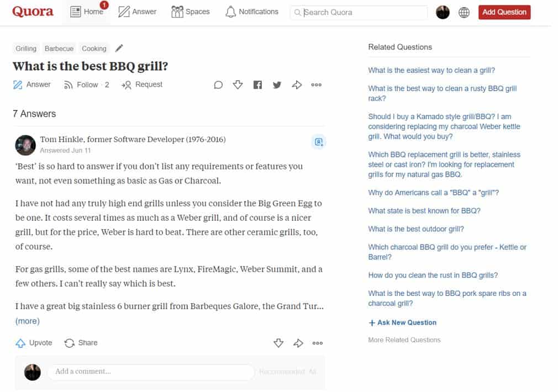This screenshot has width=558, height=392.
Task: Open Tom Hinkle's profile picture
Action: (25, 145)
